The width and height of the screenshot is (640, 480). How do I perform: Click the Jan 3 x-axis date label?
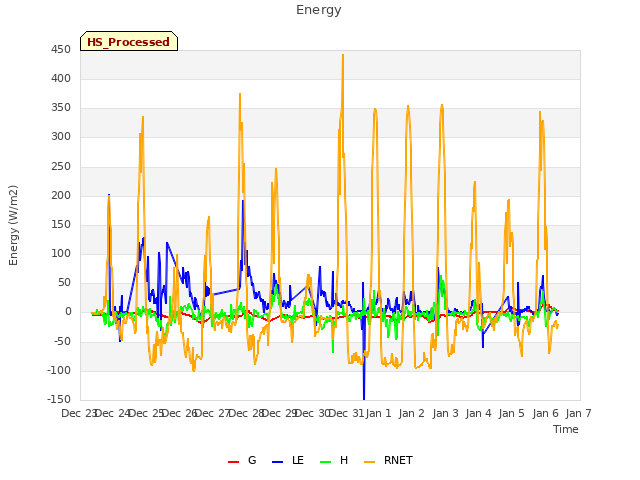pyautogui.click(x=445, y=413)
